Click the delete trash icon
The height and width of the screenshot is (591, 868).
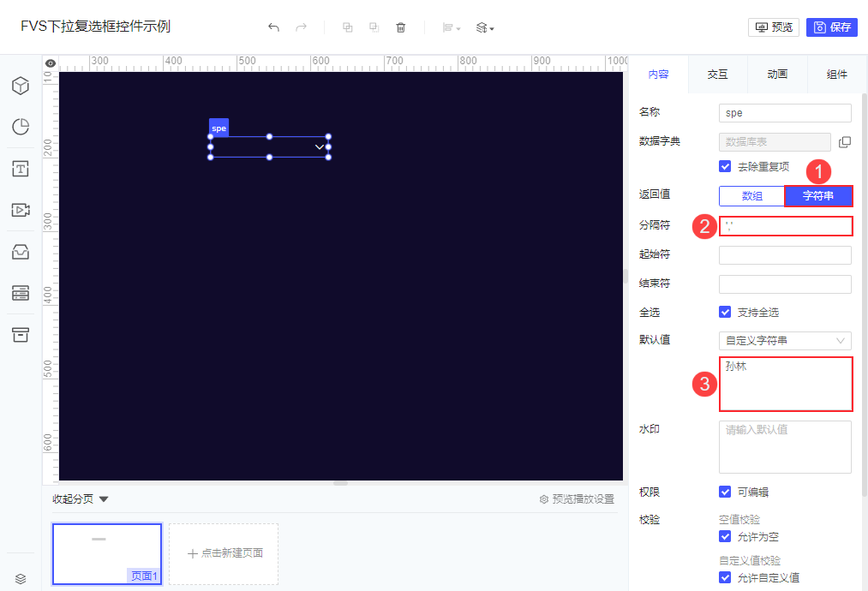pyautogui.click(x=401, y=27)
